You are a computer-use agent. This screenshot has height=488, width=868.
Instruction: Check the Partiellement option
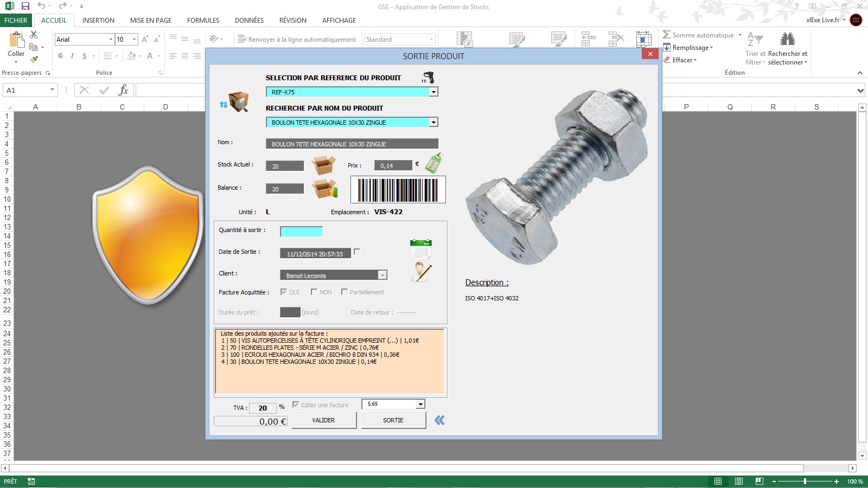tap(344, 292)
